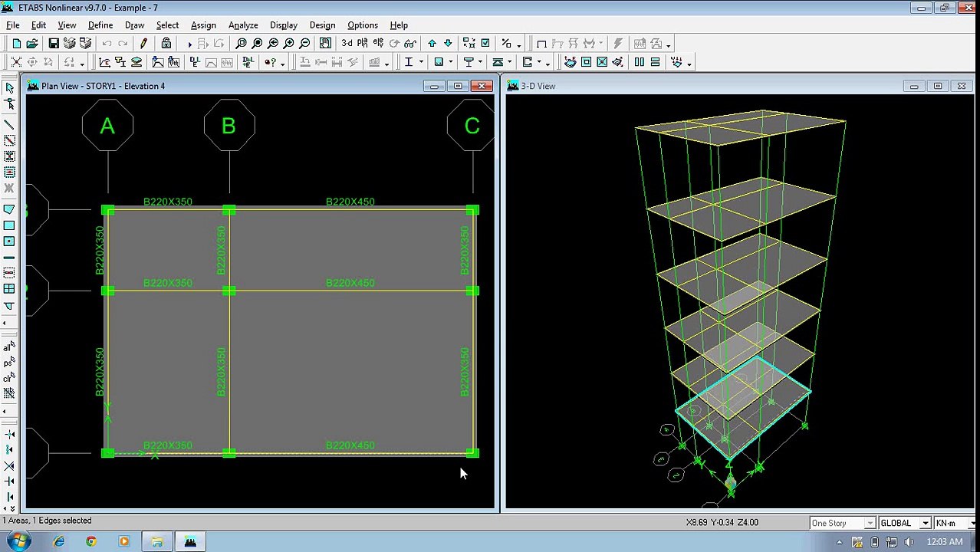
Task: Switch to 3-d view using toolbar button
Action: click(x=347, y=44)
